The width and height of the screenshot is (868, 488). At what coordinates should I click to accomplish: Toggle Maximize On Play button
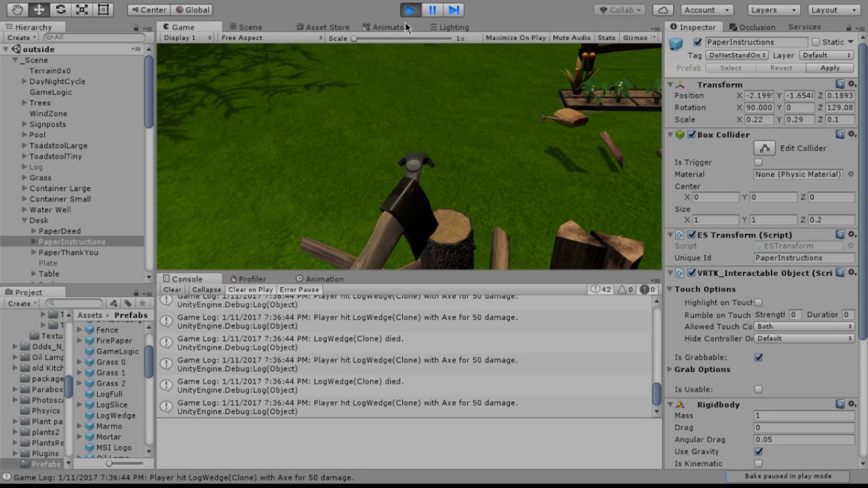tap(516, 38)
